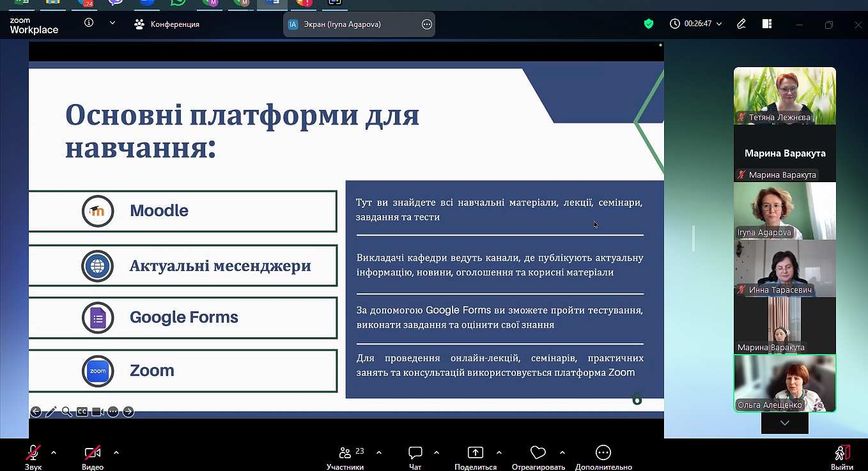The width and height of the screenshot is (868, 471).
Task: Leave the meeting via Выйти button
Action: pyautogui.click(x=843, y=457)
